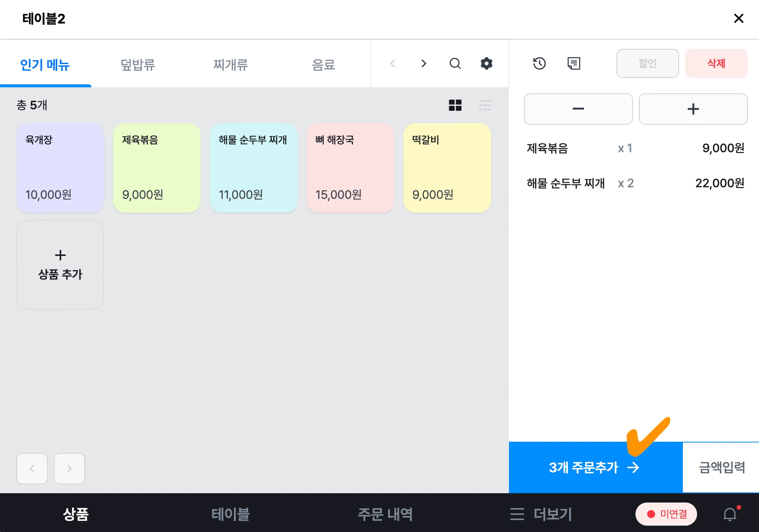Open the menu search magnifier icon
Screen dimensions: 759x532
coord(455,63)
